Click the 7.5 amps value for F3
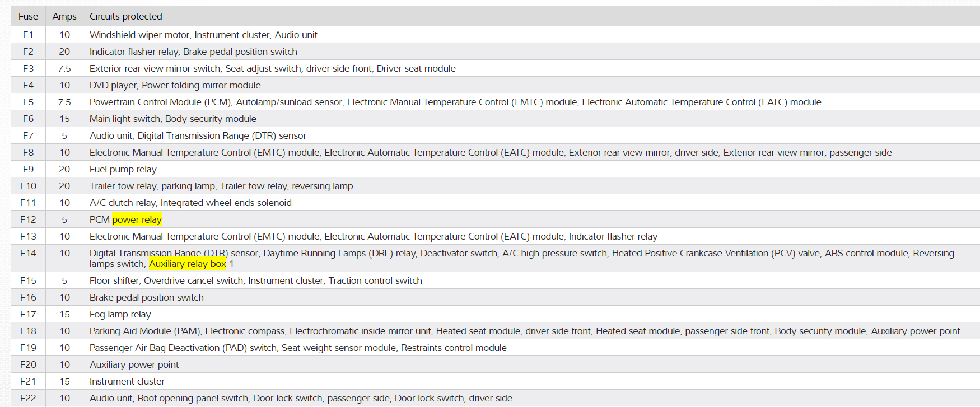The width and height of the screenshot is (980, 407). pos(64,68)
